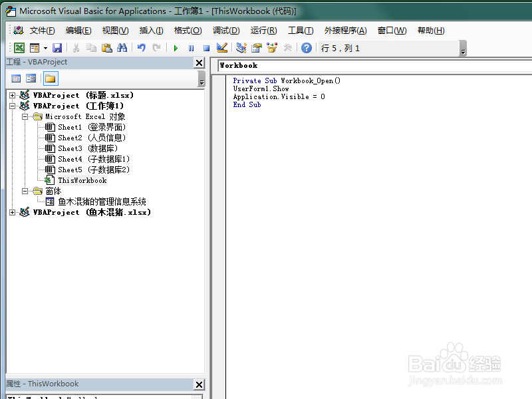Click the Break pause button in toolbar
This screenshot has width=532, height=399.
[x=191, y=48]
